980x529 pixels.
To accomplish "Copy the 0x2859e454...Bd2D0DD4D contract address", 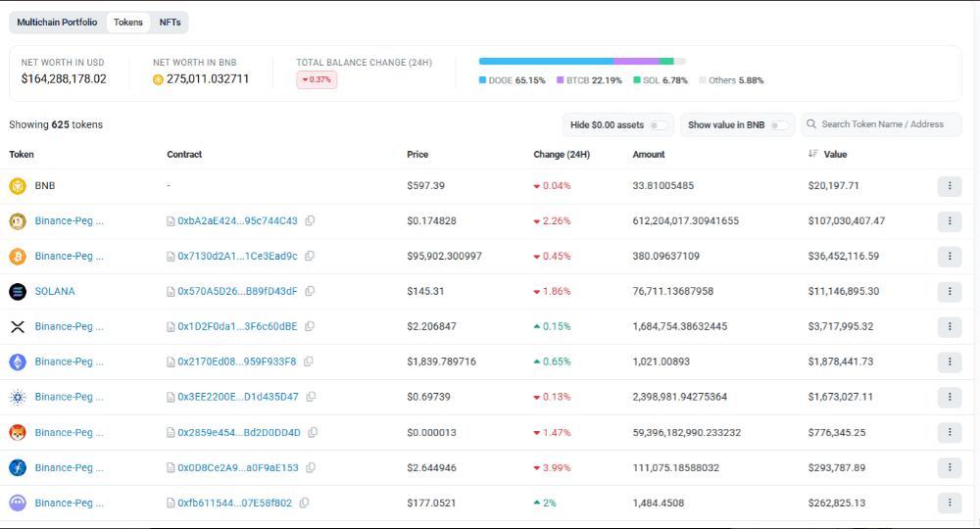I will [x=313, y=432].
